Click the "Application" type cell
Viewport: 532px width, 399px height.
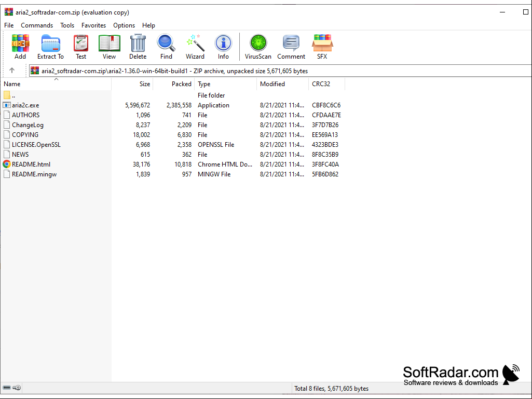tap(213, 105)
